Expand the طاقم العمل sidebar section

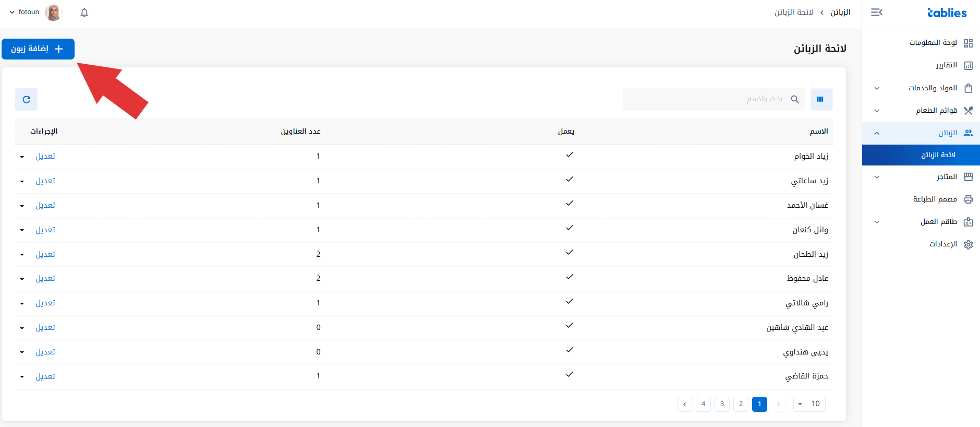click(x=877, y=222)
